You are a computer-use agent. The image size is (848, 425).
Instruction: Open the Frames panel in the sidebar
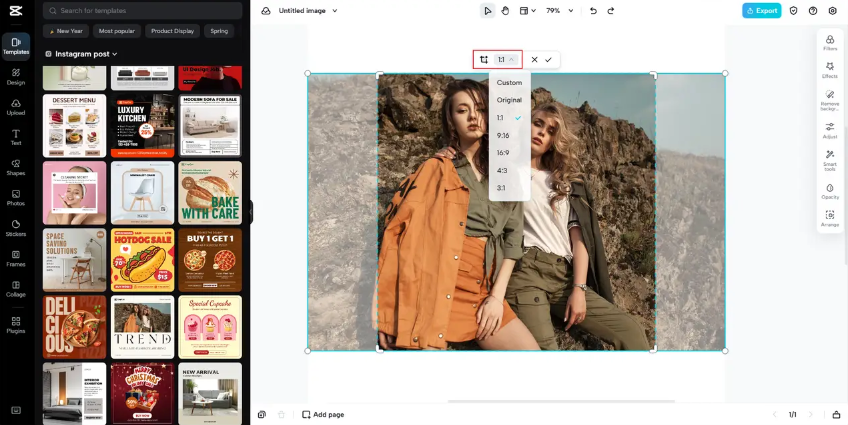coord(15,258)
